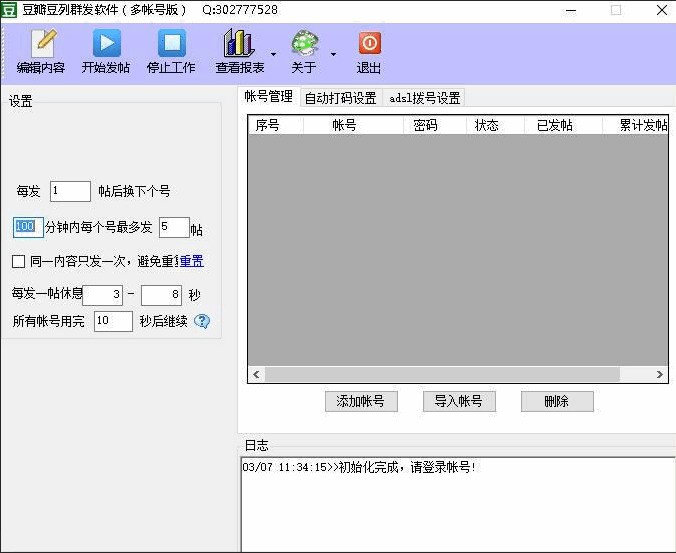Switch to the 帐号管理 tab

tap(268, 97)
